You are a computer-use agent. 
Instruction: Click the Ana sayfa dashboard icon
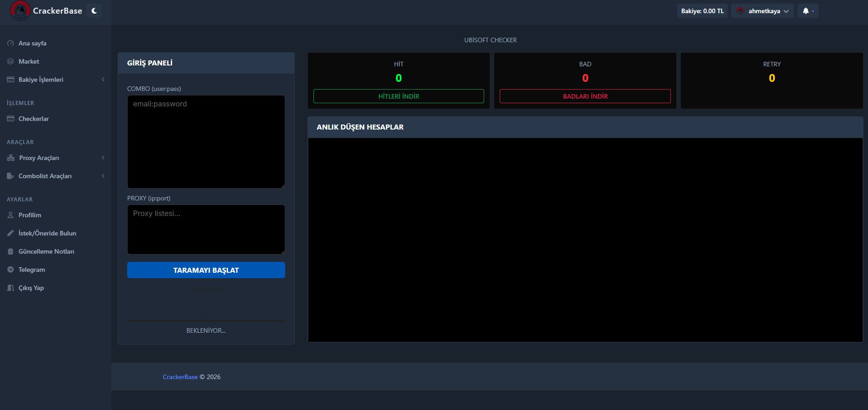click(x=10, y=43)
